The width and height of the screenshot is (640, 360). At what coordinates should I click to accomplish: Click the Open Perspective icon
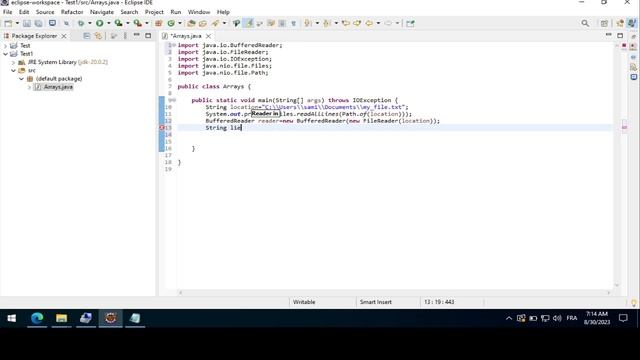pyautogui.click(x=604, y=23)
